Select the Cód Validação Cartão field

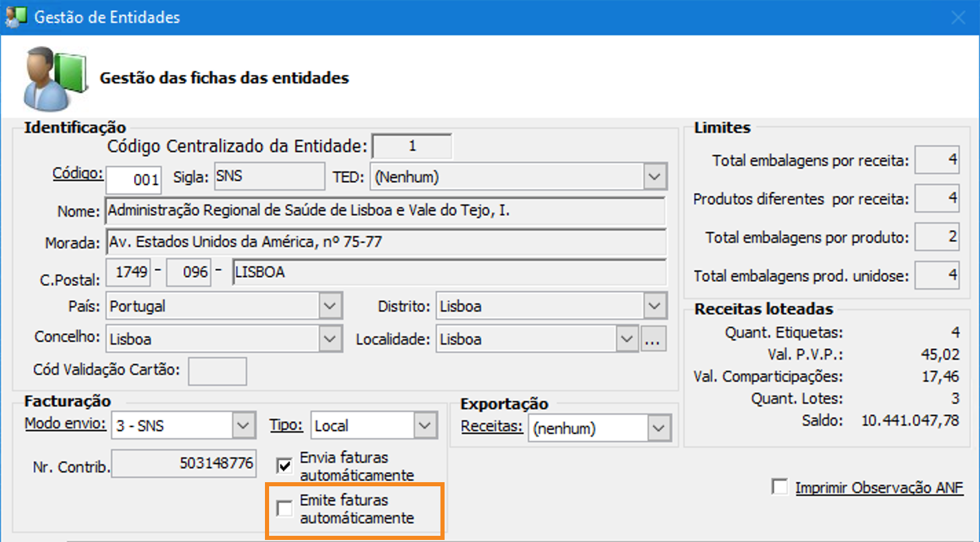click(217, 371)
